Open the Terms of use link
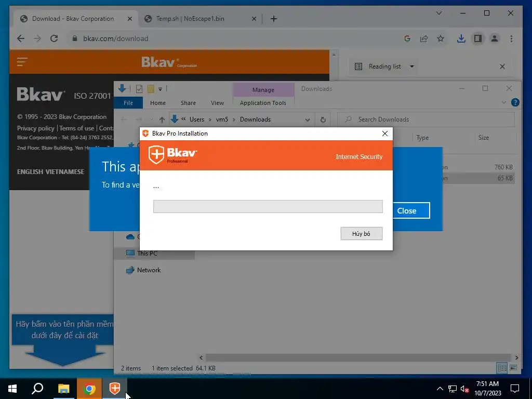This screenshot has width=532, height=399. [77, 128]
